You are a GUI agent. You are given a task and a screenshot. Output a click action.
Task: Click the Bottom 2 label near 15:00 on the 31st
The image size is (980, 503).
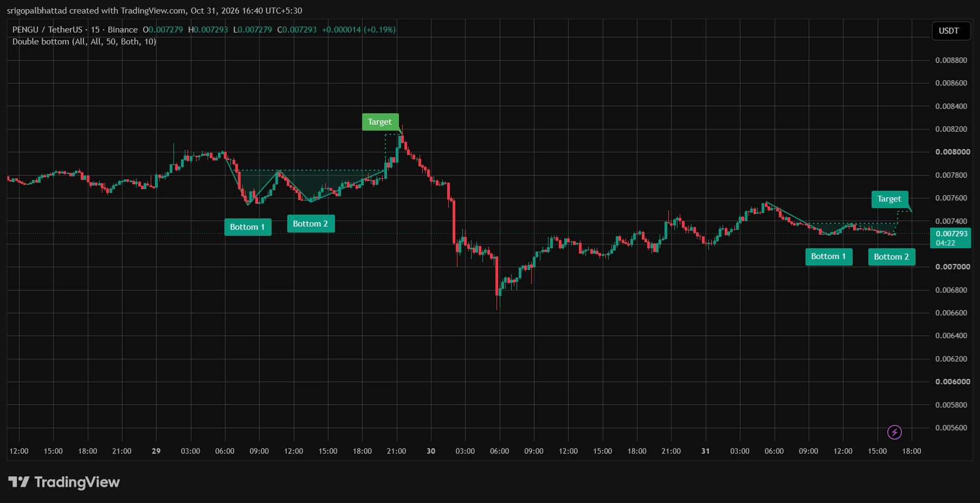(892, 257)
